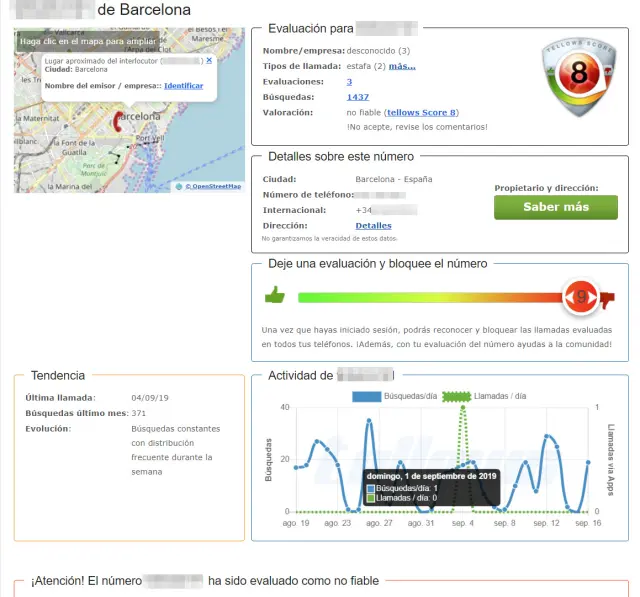Click the green thumbs-up rating icon
This screenshot has height=597, width=640.
(274, 295)
